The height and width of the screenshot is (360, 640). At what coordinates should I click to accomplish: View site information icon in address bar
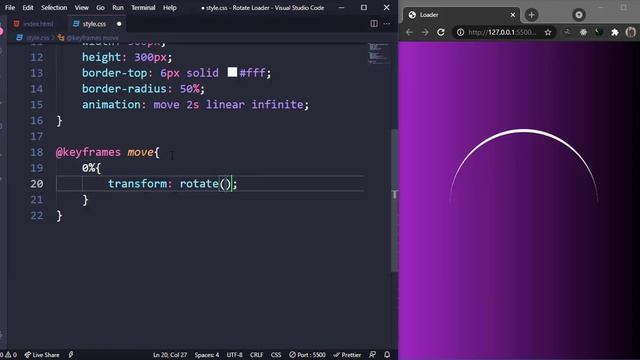pyautogui.click(x=460, y=32)
